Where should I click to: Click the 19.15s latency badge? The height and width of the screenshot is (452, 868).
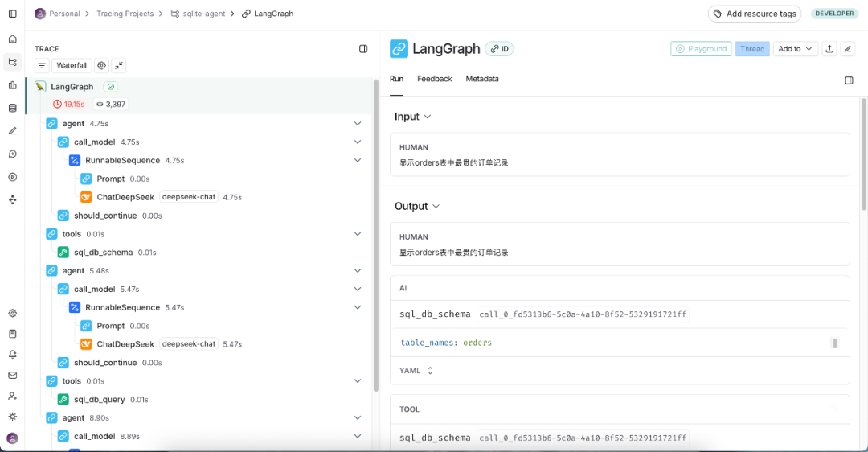(69, 104)
